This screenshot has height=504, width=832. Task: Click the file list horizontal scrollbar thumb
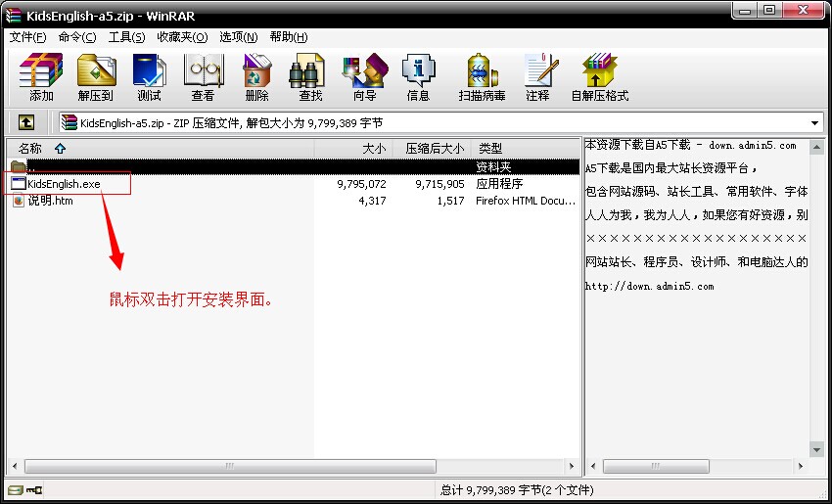[230, 467]
